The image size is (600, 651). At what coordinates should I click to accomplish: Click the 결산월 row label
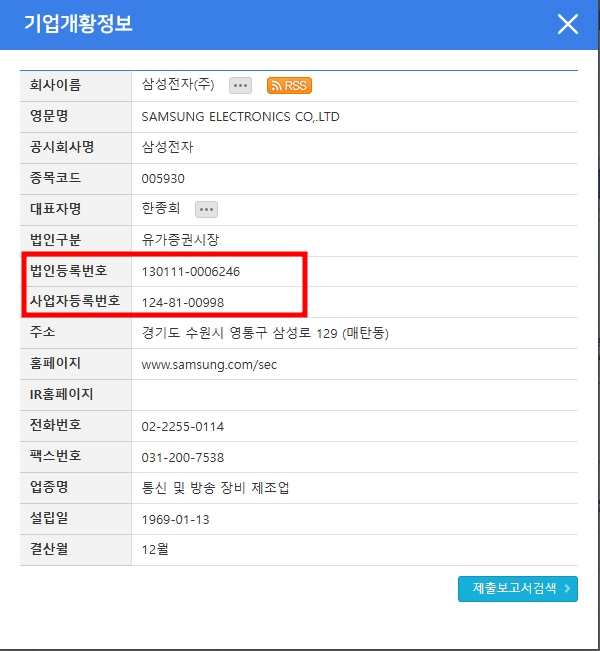[49, 549]
